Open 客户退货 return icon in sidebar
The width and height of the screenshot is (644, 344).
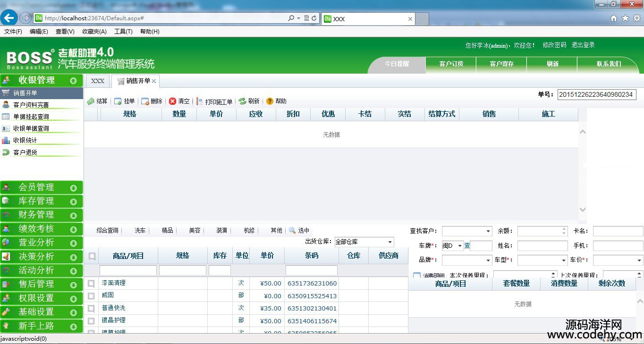tap(6, 152)
